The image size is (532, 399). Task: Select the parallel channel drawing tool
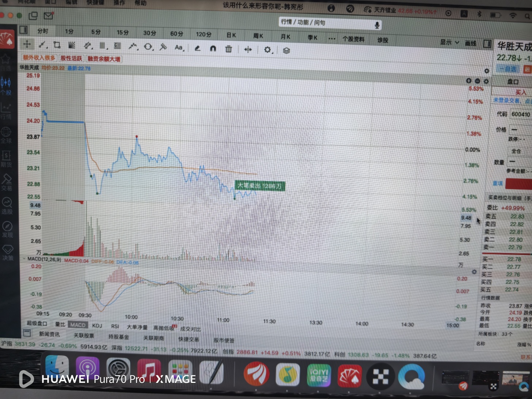click(88, 46)
